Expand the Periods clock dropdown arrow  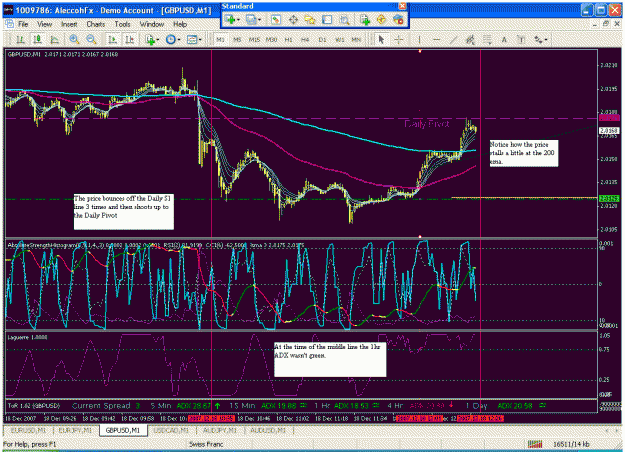pyautogui.click(x=179, y=39)
